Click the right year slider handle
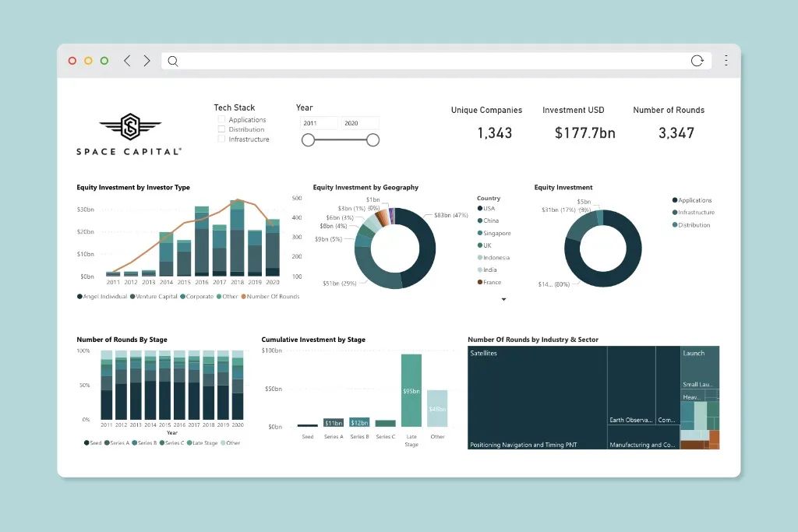Image resolution: width=798 pixels, height=532 pixels. pos(373,140)
